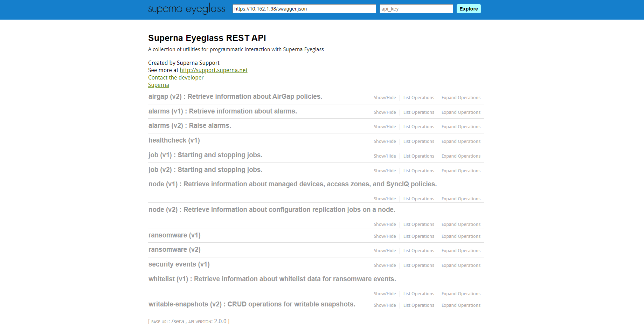Image resolution: width=644 pixels, height=332 pixels.
Task: Click Expand Operations for ransomware (v1)
Action: [461, 236]
